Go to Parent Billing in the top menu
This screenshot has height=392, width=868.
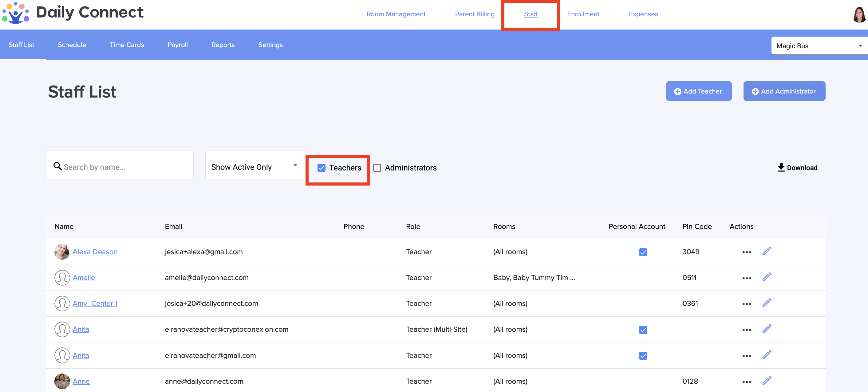pos(475,14)
